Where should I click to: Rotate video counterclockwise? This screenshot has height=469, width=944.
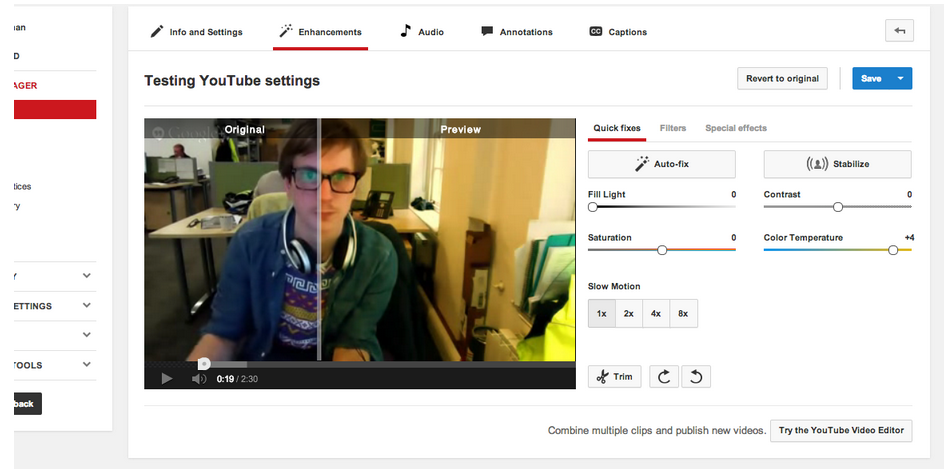coord(696,377)
